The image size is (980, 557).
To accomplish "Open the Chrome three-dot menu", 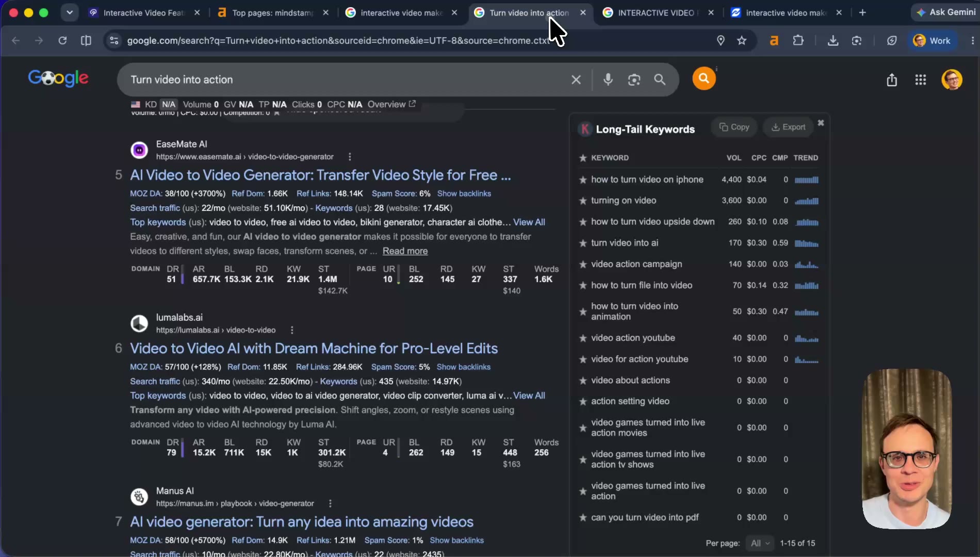I will tap(972, 40).
